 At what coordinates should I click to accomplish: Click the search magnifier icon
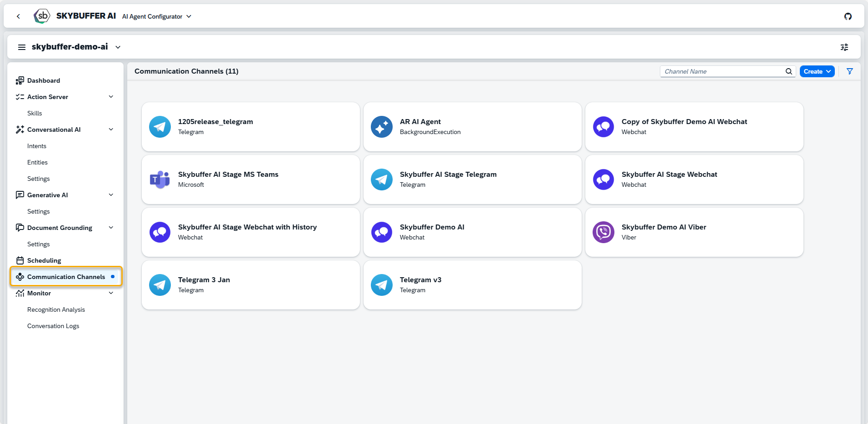point(789,71)
